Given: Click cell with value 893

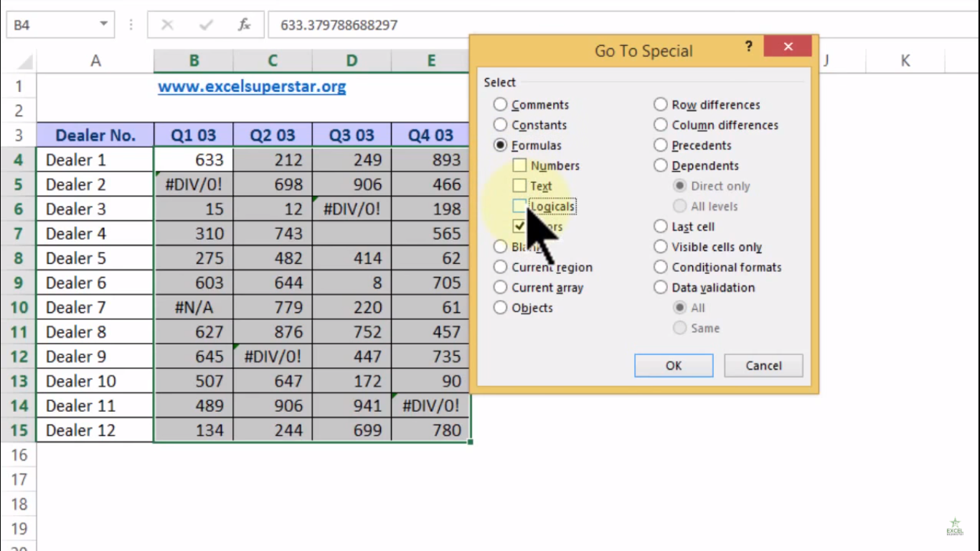Looking at the screenshot, I should tap(431, 160).
